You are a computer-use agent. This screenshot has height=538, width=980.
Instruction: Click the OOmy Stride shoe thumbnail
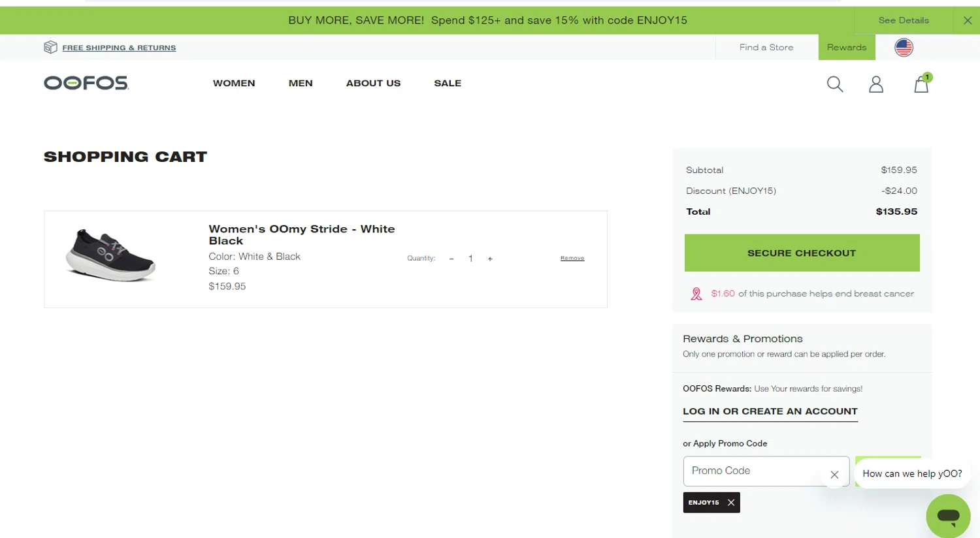[x=110, y=255]
